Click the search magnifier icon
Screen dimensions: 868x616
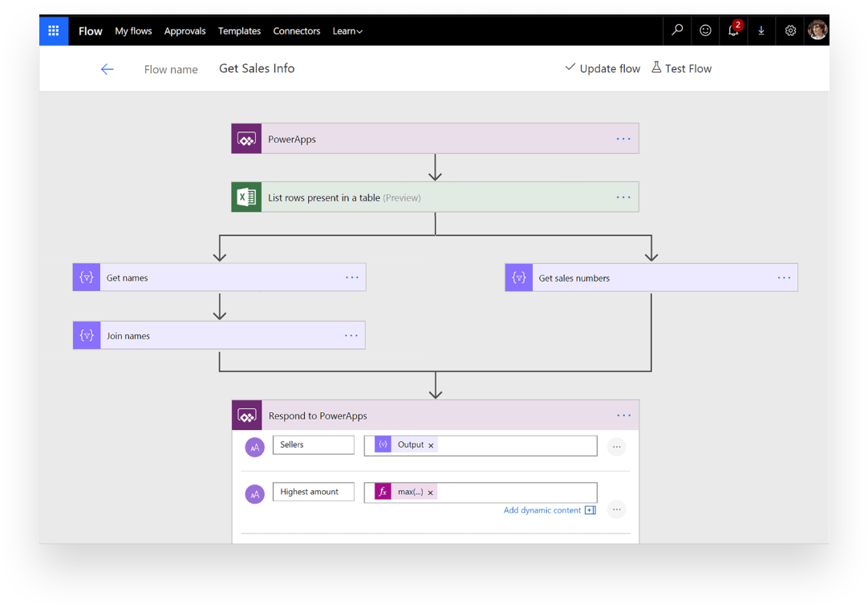(677, 30)
